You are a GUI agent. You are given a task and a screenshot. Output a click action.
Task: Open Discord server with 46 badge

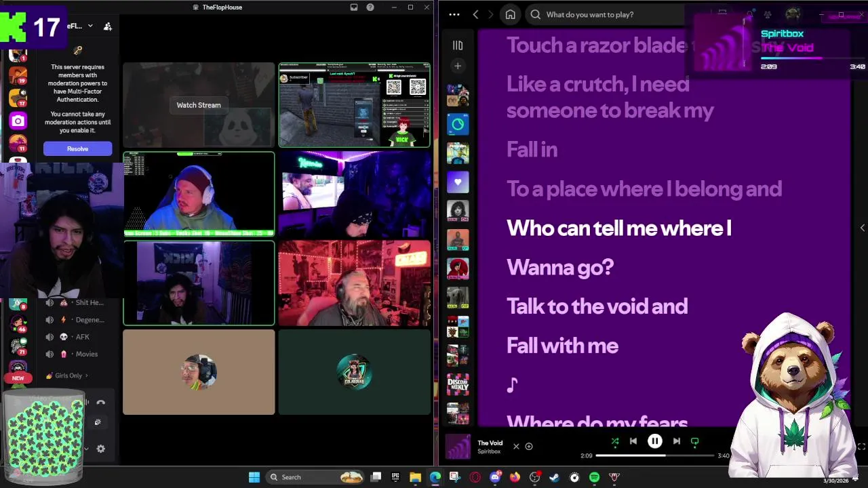click(18, 323)
